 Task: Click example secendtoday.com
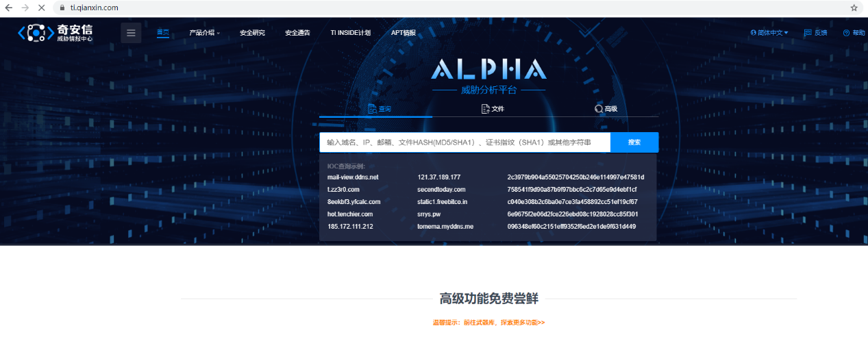click(441, 190)
